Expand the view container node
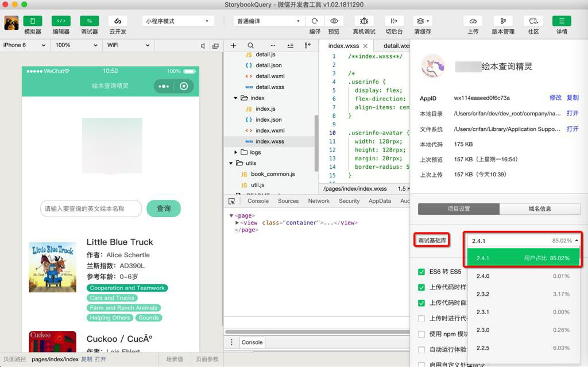 click(x=237, y=222)
